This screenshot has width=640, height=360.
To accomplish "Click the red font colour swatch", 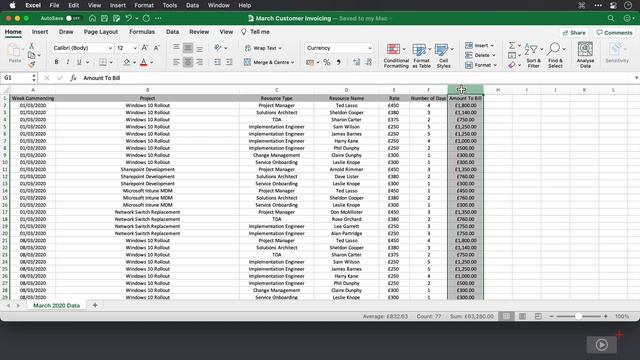I will [144, 62].
